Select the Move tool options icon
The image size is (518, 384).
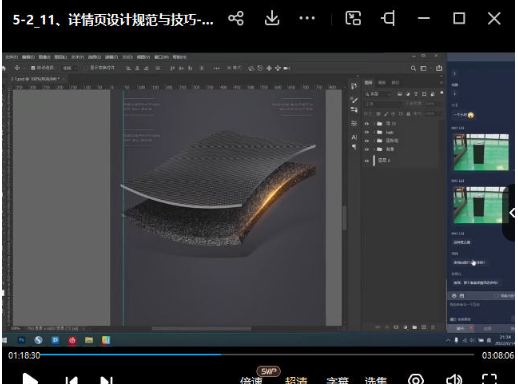pyautogui.click(x=17, y=68)
